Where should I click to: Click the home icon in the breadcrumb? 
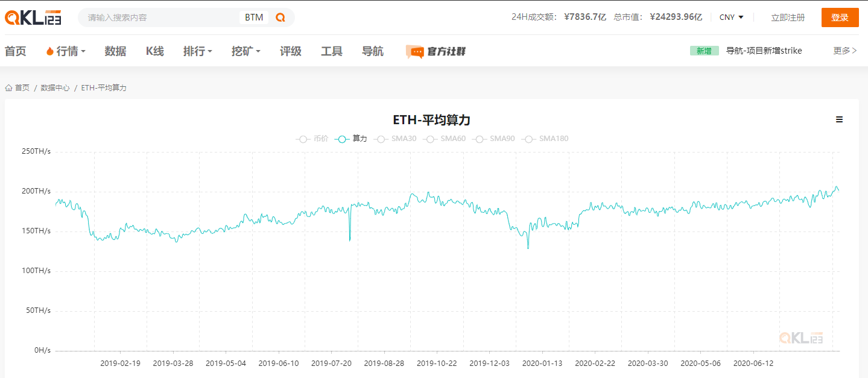point(8,87)
